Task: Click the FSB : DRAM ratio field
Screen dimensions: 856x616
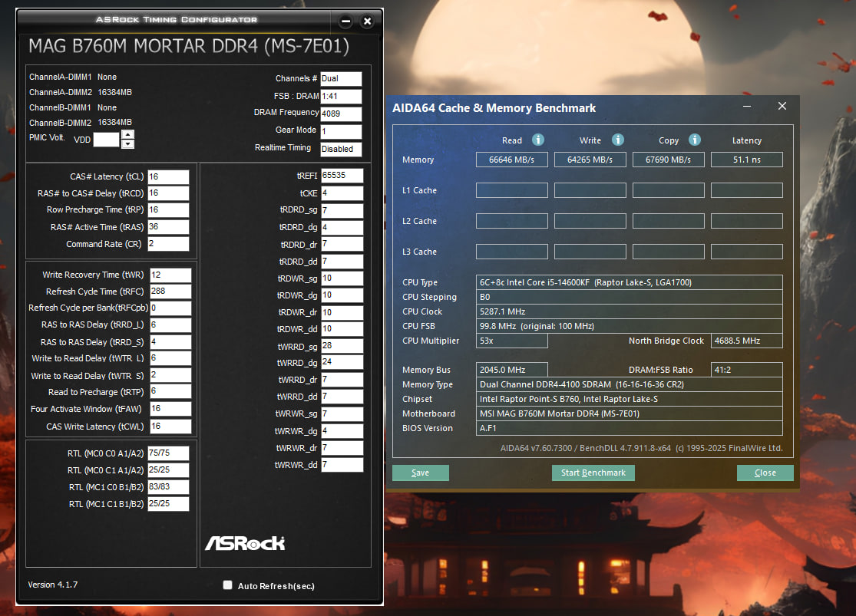Action: (341, 96)
